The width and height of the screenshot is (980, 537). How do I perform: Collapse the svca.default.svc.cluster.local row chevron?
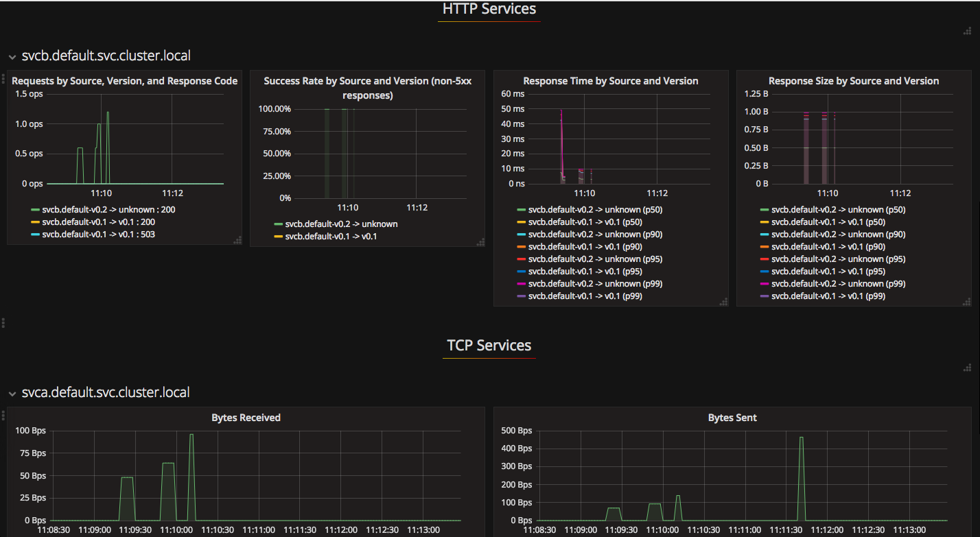[x=12, y=394]
